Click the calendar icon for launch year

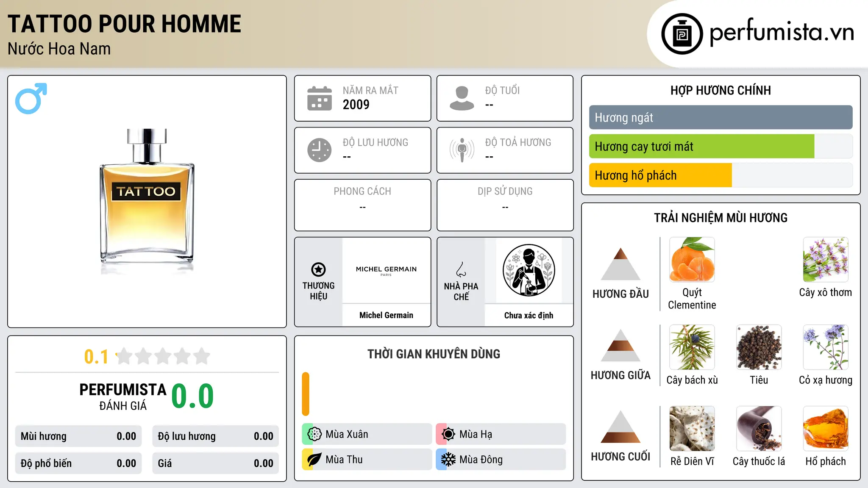(x=320, y=98)
